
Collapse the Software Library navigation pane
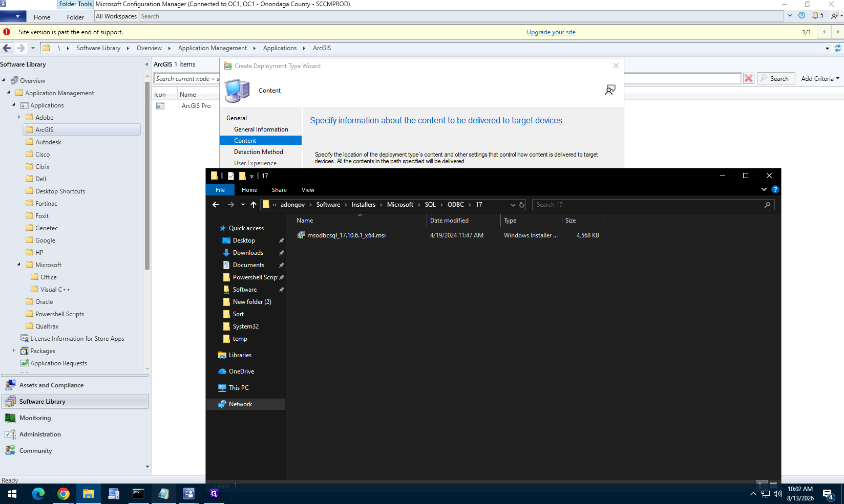(x=147, y=64)
